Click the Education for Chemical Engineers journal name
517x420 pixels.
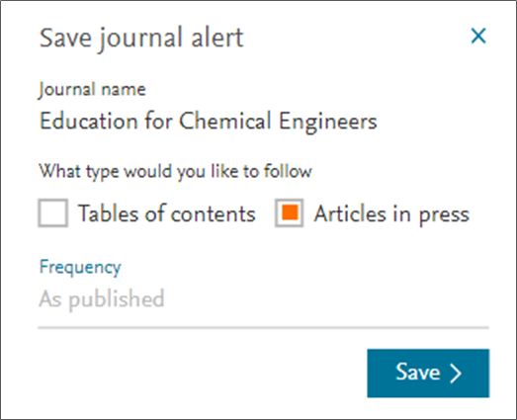coord(208,122)
